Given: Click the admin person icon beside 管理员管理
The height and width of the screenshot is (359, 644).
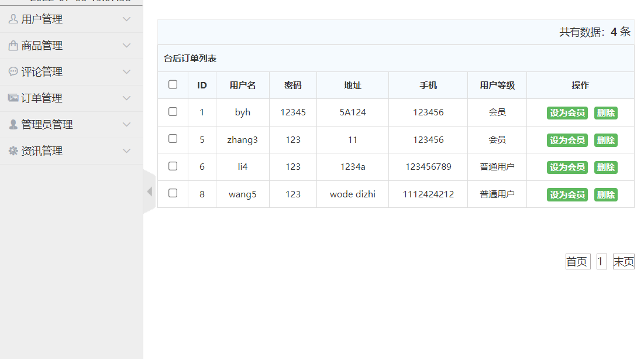Looking at the screenshot, I should pyautogui.click(x=13, y=124).
